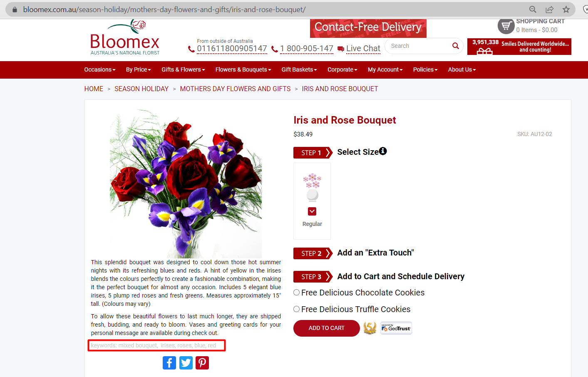Viewport: 588px width, 377px height.
Task: Tick the Regular size checkmark
Action: [x=312, y=211]
